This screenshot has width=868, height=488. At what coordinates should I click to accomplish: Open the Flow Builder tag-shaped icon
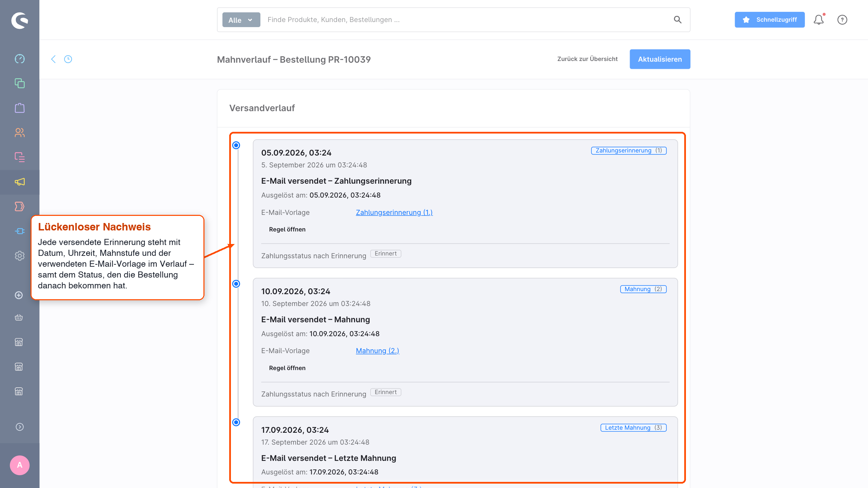(20, 206)
